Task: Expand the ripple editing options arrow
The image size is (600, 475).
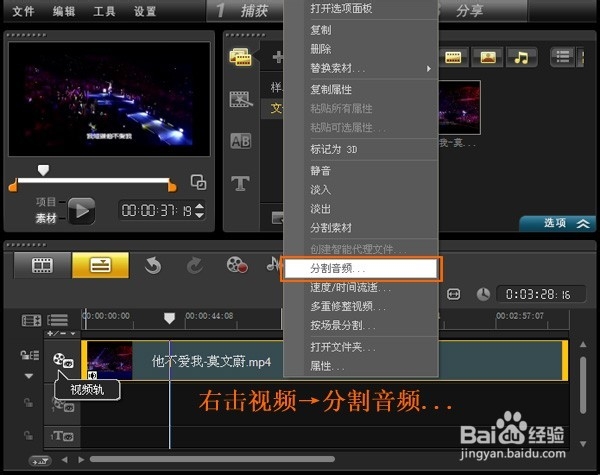Action: pyautogui.click(x=29, y=376)
